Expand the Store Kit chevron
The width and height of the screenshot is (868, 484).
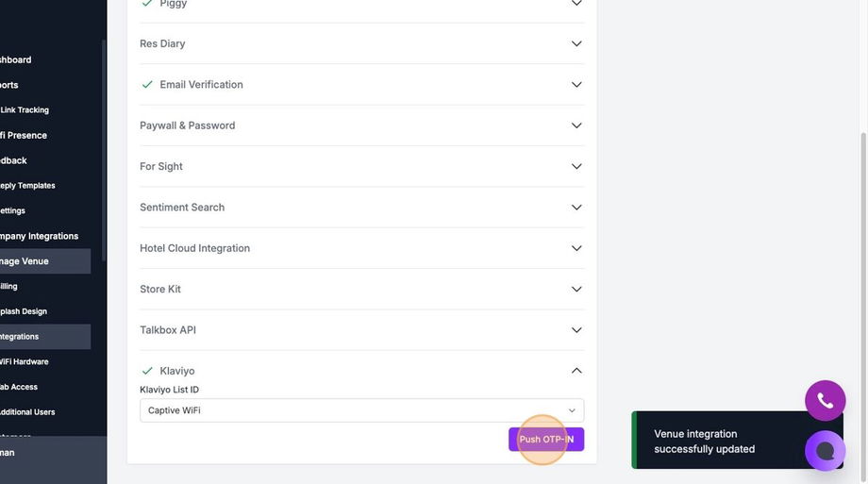point(576,289)
